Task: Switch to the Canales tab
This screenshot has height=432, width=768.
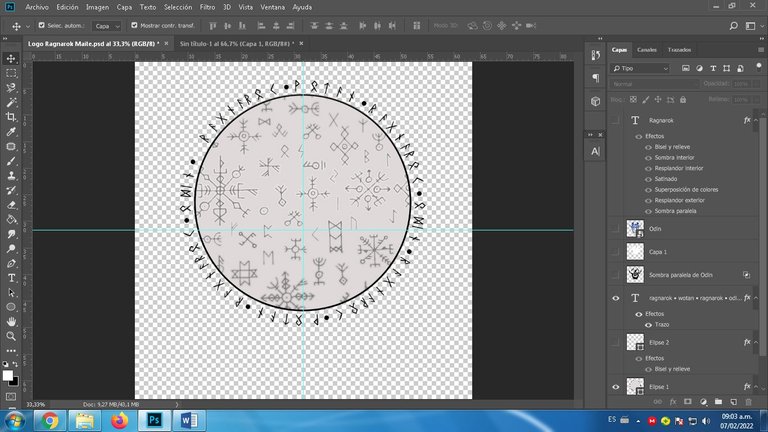Action: click(x=647, y=50)
